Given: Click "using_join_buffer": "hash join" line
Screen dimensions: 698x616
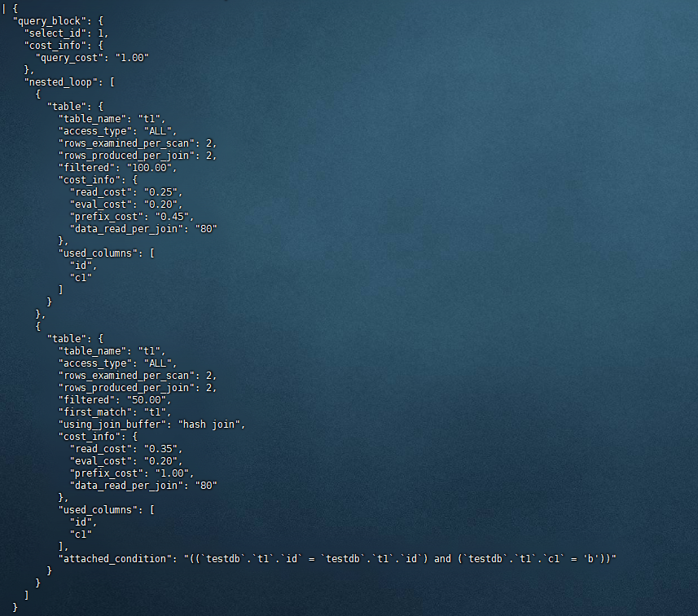Looking at the screenshot, I should click(151, 424).
